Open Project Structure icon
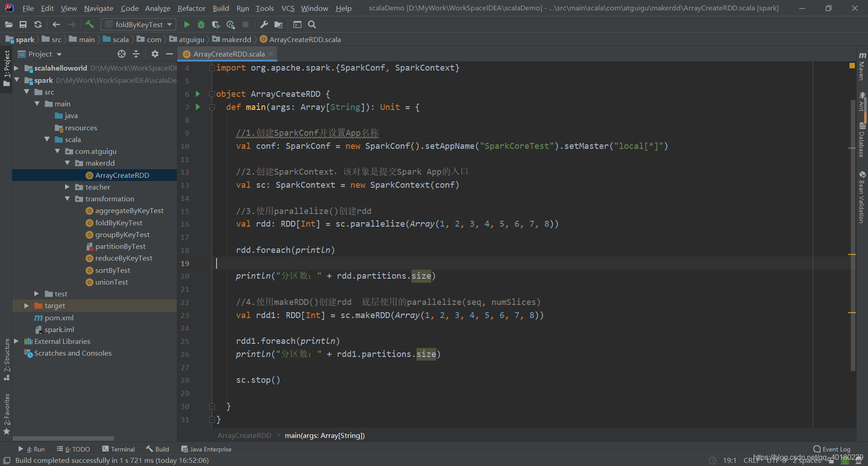The image size is (868, 466). [278, 24]
